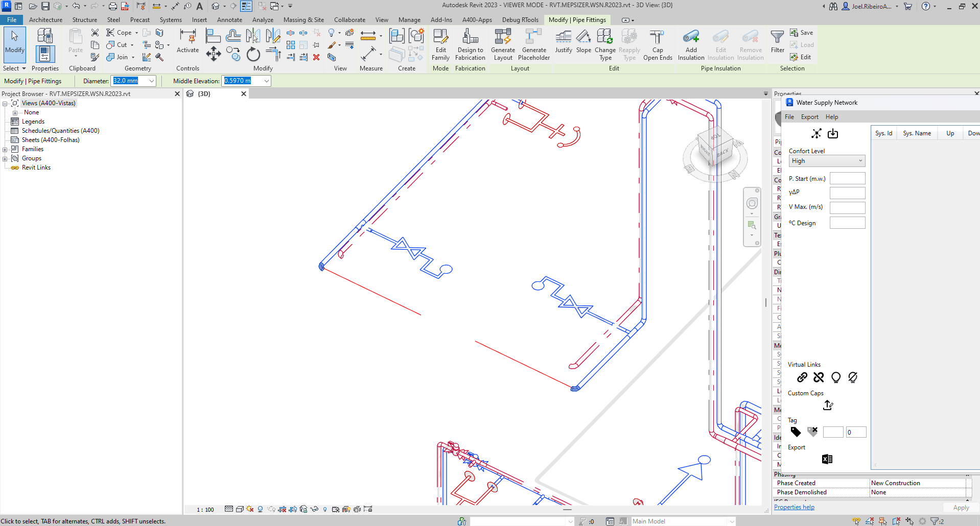
Task: Click the Cope geometry button
Action: click(122, 33)
